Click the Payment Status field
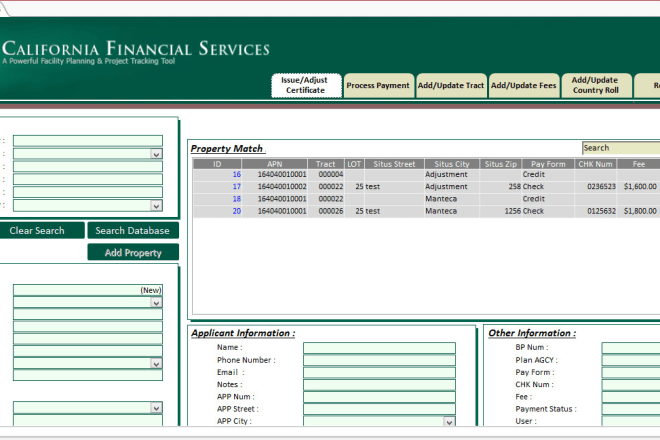This screenshot has height=440, width=660. click(x=631, y=409)
